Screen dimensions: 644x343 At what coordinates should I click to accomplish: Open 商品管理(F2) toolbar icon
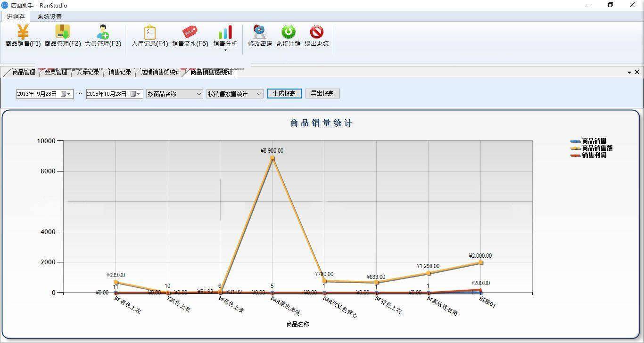coord(63,33)
